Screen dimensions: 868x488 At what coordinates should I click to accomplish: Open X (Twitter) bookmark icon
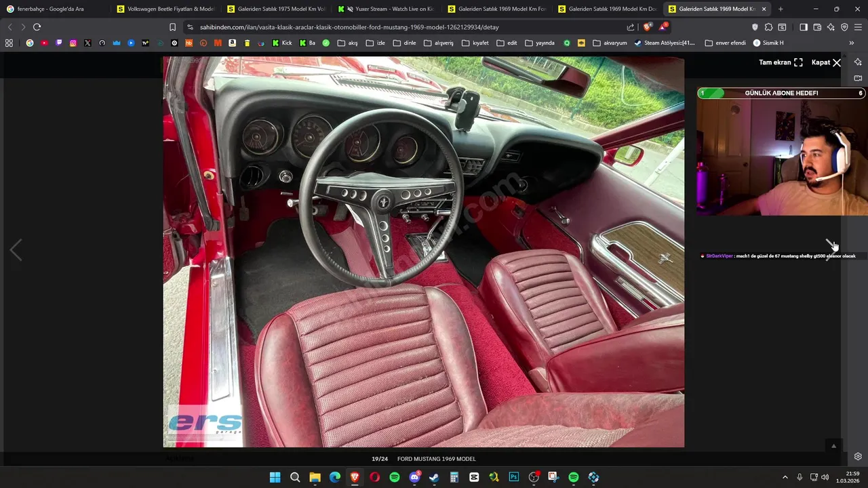coord(87,43)
